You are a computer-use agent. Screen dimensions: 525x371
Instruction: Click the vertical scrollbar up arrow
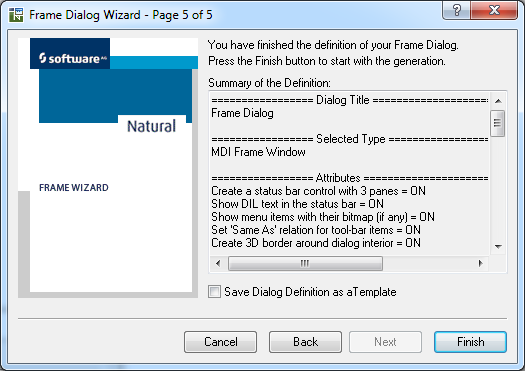[x=498, y=101]
